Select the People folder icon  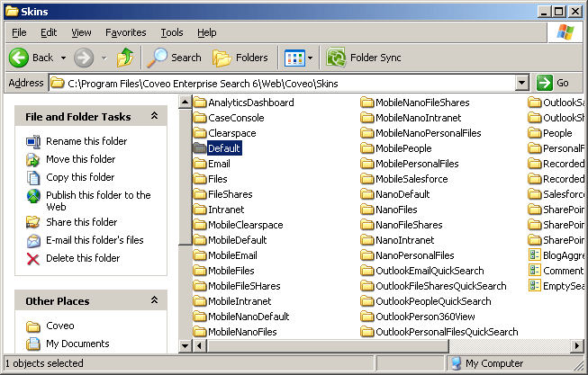[x=534, y=133]
